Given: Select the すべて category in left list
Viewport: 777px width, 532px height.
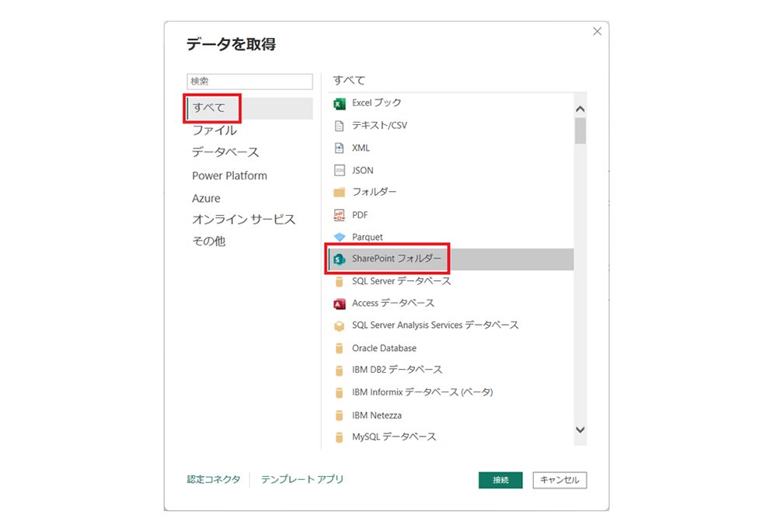Looking at the screenshot, I should click(x=249, y=108).
